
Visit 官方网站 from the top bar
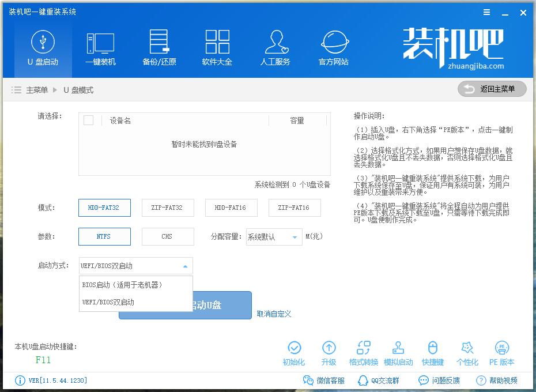click(334, 48)
